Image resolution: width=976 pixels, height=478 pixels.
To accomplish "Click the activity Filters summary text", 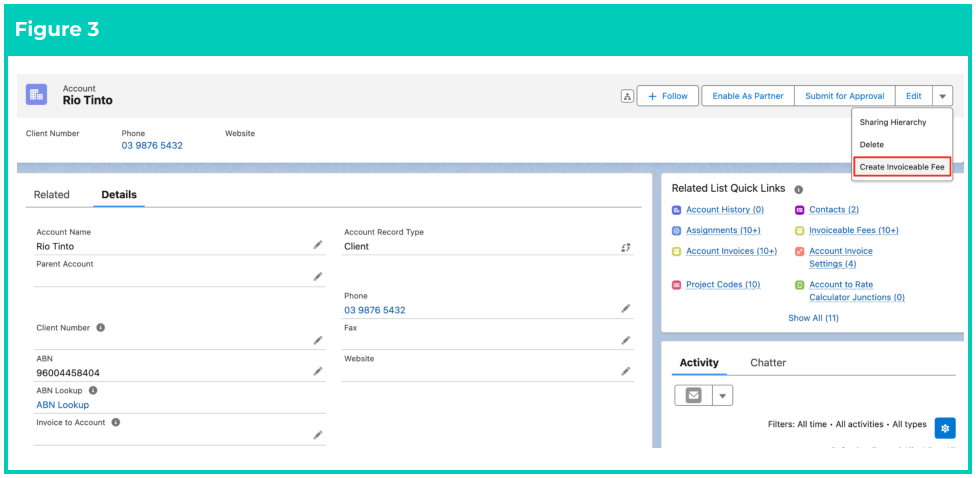I will pyautogui.click(x=847, y=424).
